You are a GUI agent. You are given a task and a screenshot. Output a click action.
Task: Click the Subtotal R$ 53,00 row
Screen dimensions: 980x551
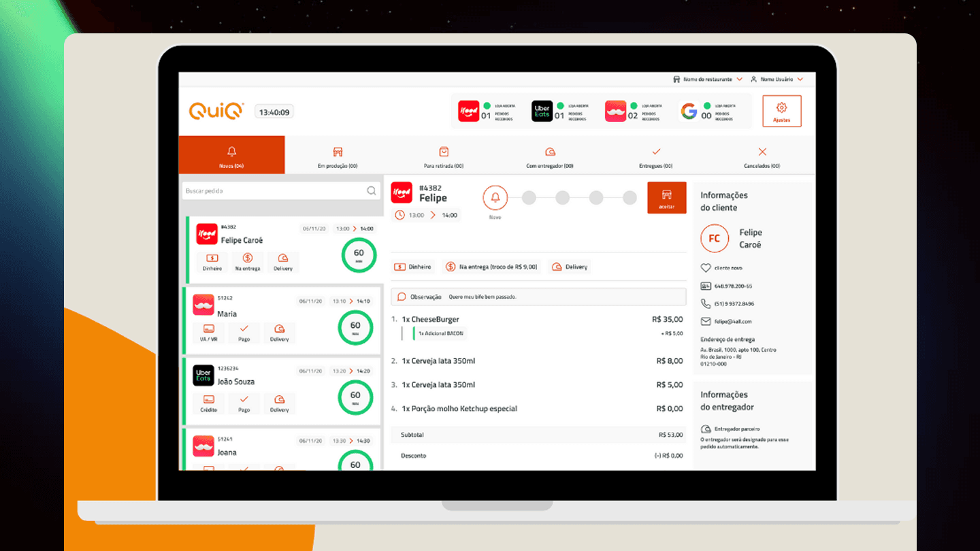pos(538,435)
